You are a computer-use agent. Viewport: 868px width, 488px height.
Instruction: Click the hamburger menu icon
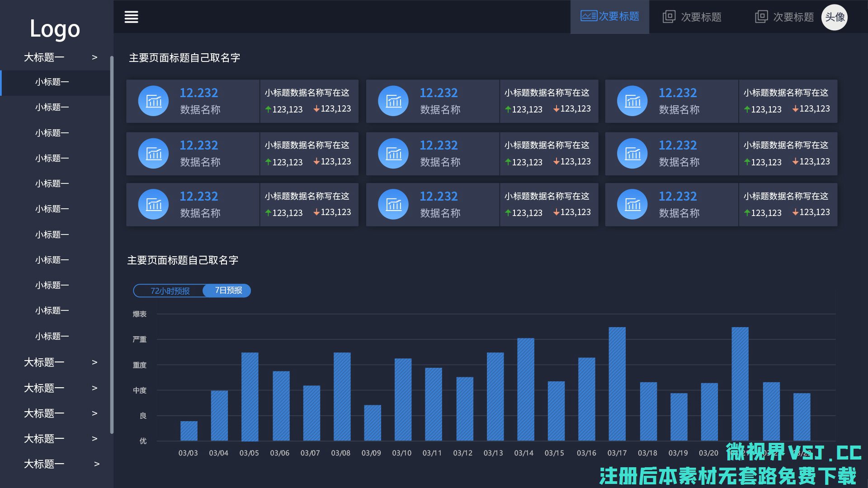pyautogui.click(x=131, y=17)
